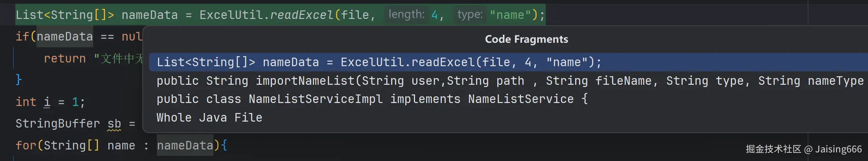Select the highlighted nameData readExcel code fragment
868x161 pixels.
coord(379,62)
